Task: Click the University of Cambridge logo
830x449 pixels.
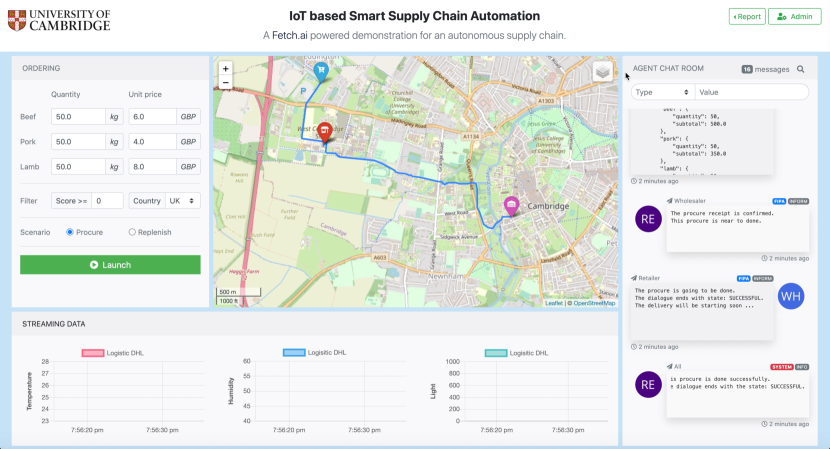Action: tap(59, 21)
